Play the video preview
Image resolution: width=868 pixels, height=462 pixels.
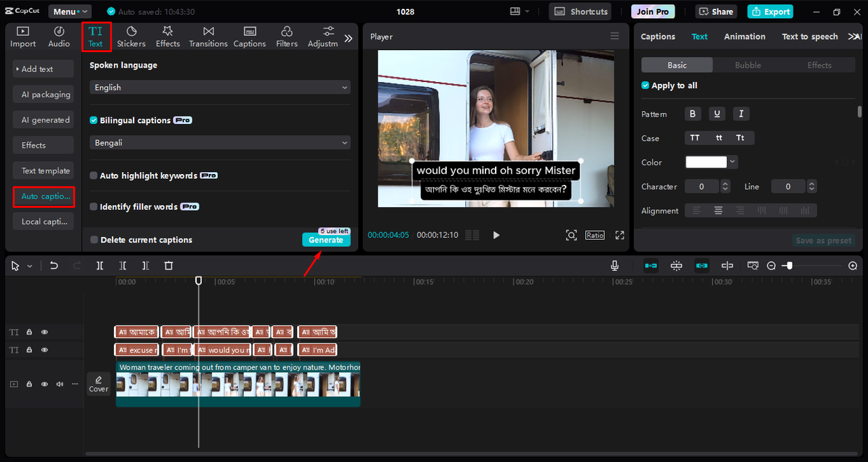[x=496, y=235]
